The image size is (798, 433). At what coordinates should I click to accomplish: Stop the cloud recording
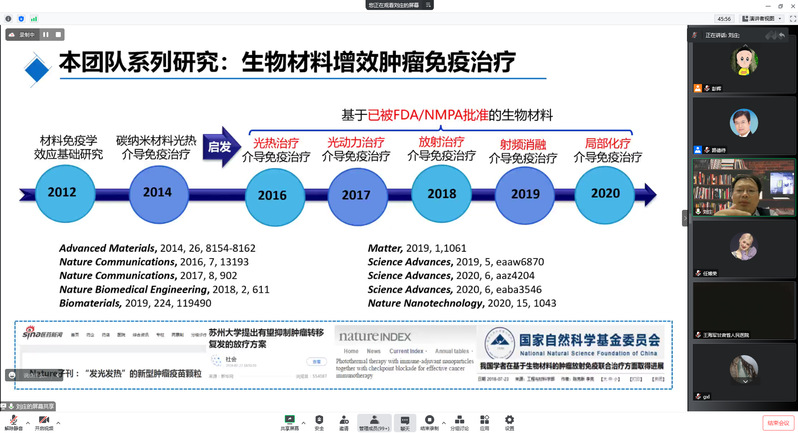pyautogui.click(x=59, y=35)
